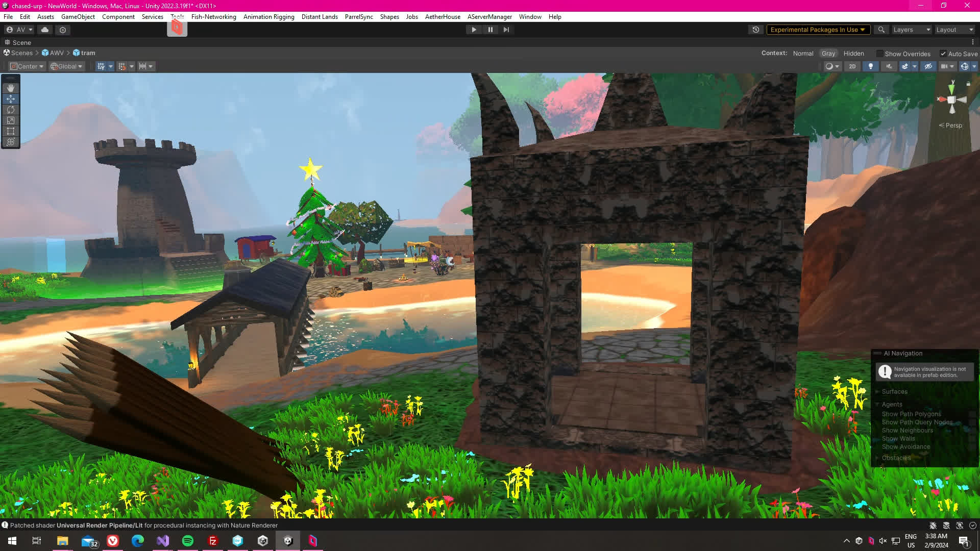Select the Rotate tool
Screen dimensions: 980x551
10,110
